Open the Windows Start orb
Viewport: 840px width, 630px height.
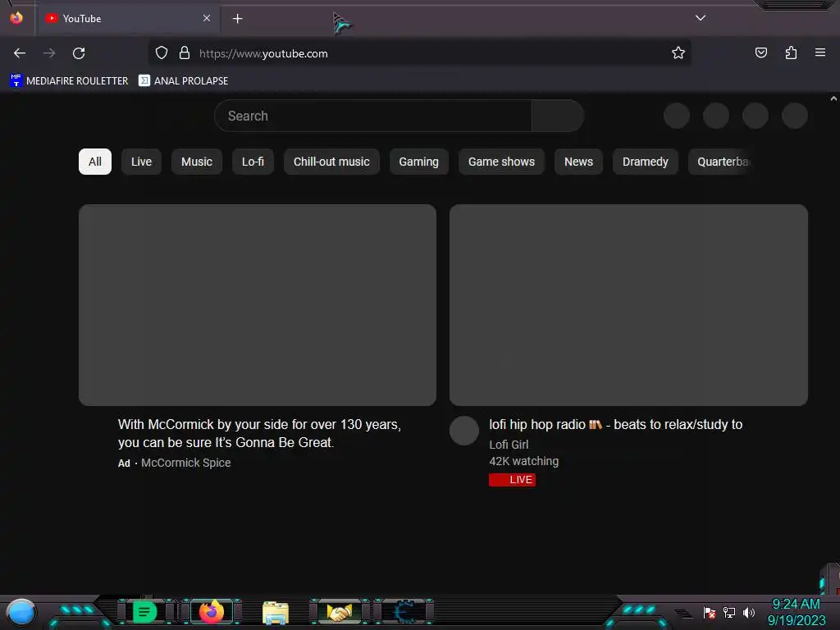21,613
